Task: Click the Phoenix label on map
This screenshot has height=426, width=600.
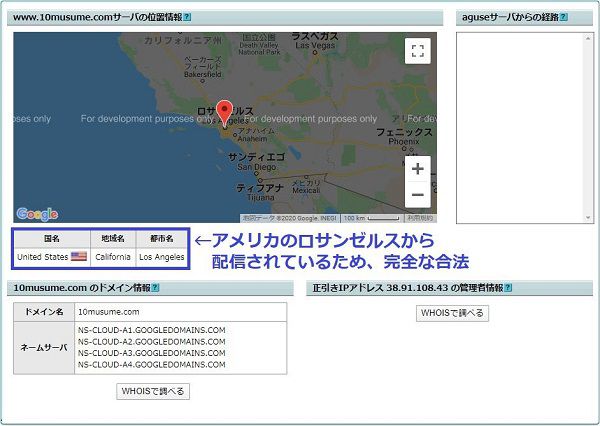Action: [404, 141]
